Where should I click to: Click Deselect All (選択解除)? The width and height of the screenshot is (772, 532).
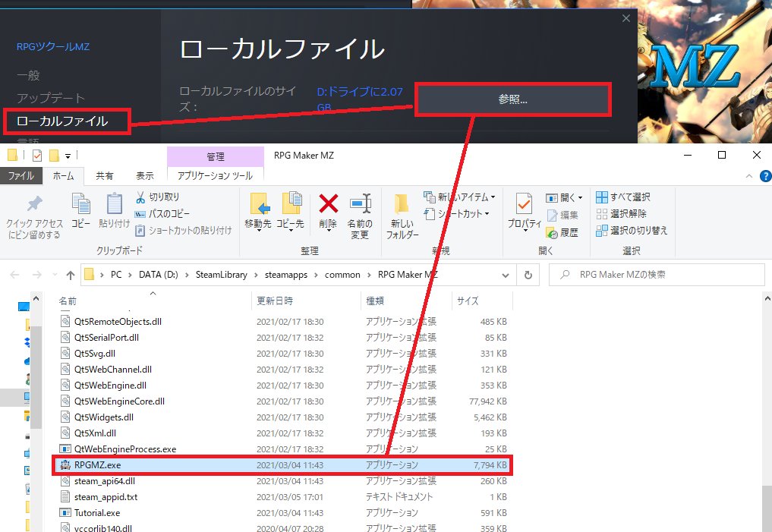point(621,213)
